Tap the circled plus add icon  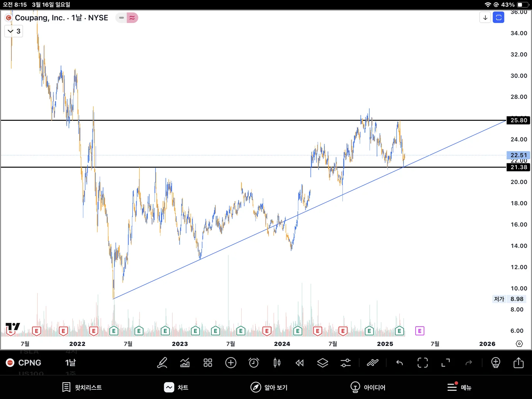(231, 363)
